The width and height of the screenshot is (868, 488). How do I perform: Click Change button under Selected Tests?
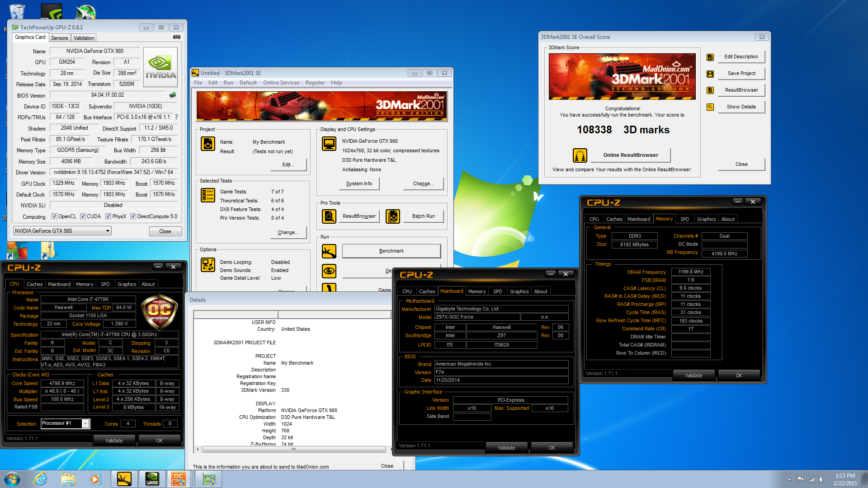click(288, 233)
